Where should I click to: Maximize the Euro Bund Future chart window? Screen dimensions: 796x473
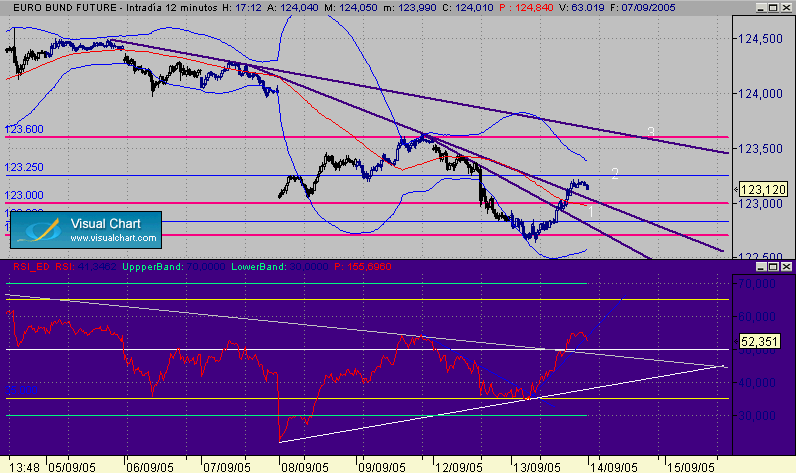(x=773, y=8)
